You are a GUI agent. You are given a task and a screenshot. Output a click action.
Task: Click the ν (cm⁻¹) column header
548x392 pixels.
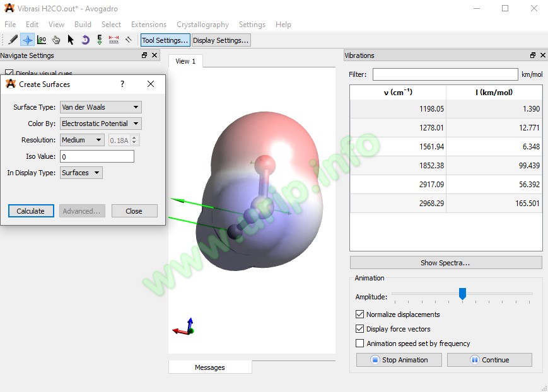coord(398,92)
